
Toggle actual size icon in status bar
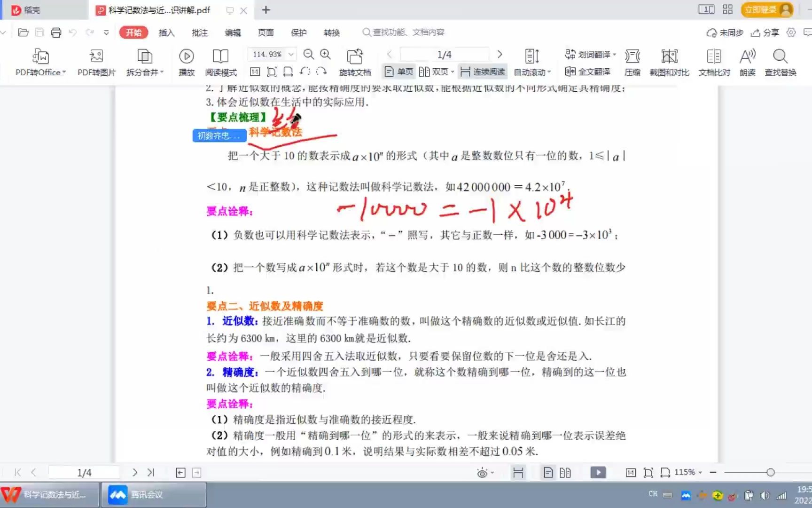coord(631,472)
